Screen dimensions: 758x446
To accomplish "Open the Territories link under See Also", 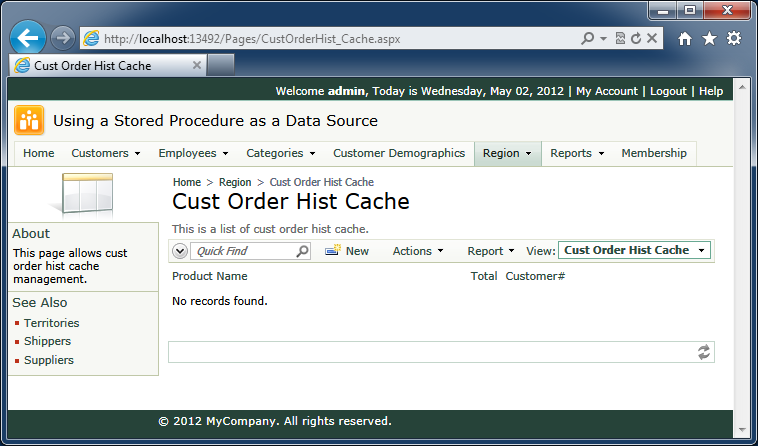I will click(52, 323).
